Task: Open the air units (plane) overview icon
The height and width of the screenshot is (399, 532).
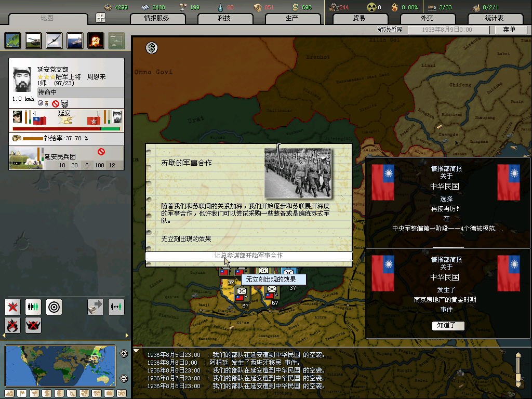Action: click(54, 40)
